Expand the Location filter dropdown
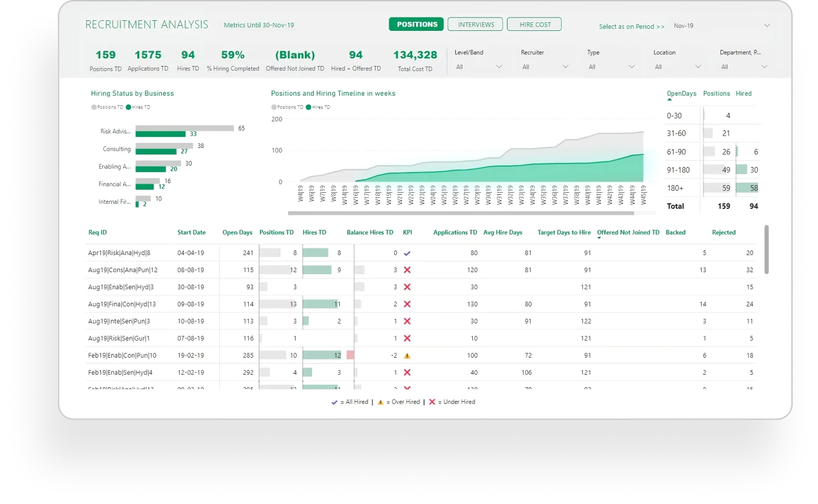Screen dimensions: 818x504 [x=698, y=67]
